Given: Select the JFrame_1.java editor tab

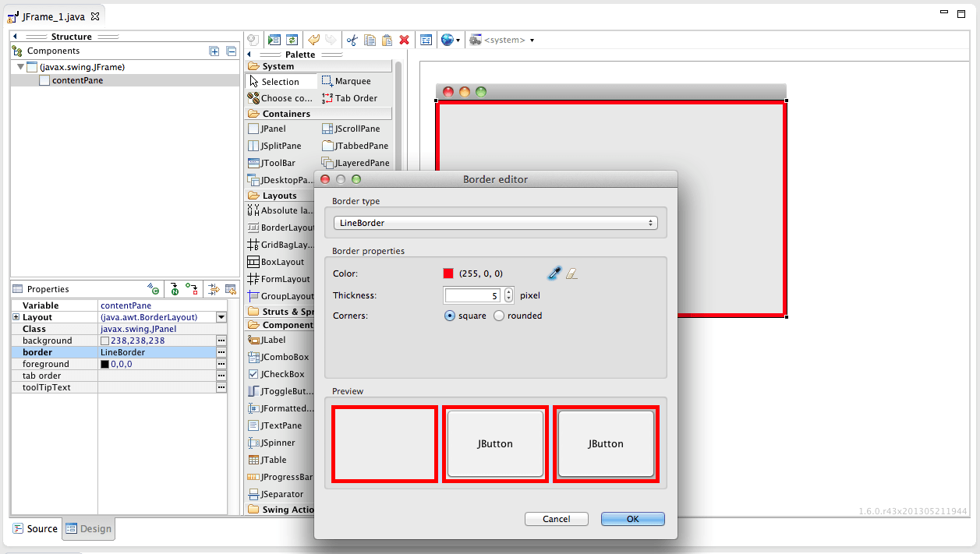Looking at the screenshot, I should click(51, 16).
